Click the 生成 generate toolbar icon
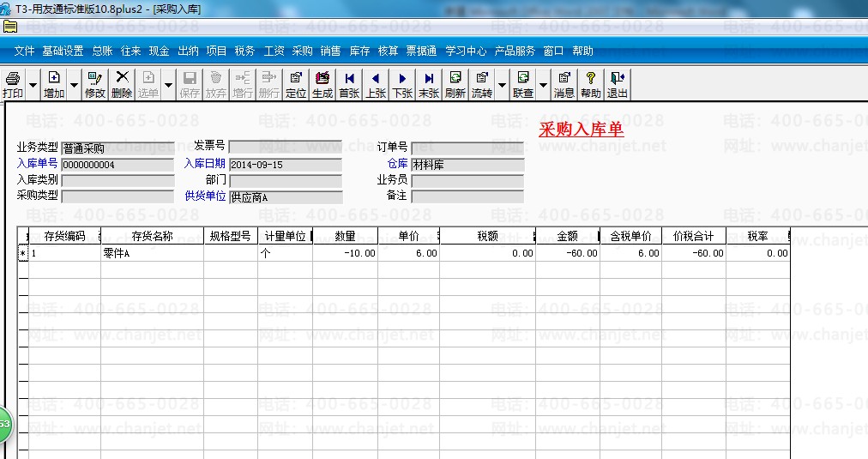868x459 pixels. [322, 85]
